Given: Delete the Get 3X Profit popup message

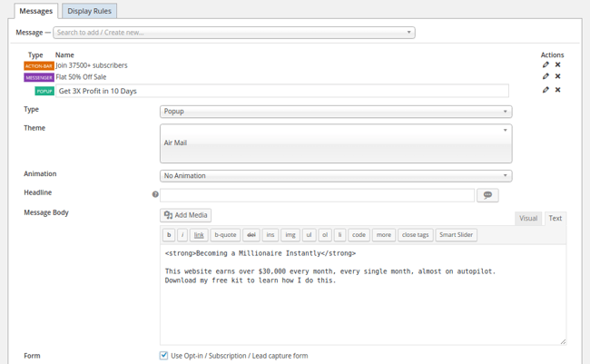Looking at the screenshot, I should (x=558, y=90).
